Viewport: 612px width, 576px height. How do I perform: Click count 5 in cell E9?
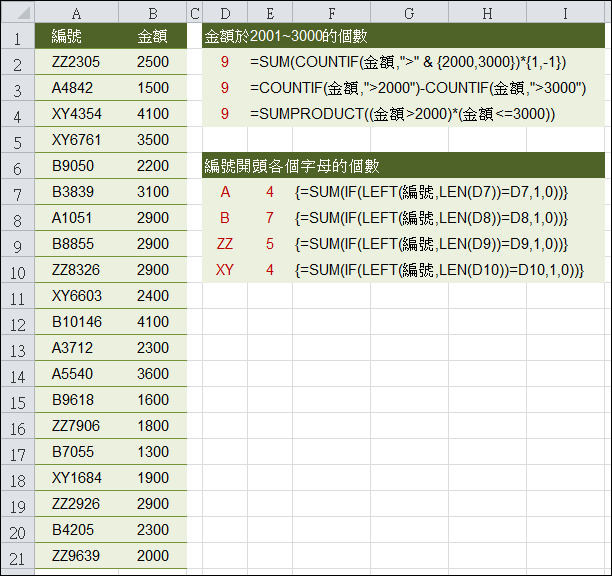pyautogui.click(x=270, y=244)
